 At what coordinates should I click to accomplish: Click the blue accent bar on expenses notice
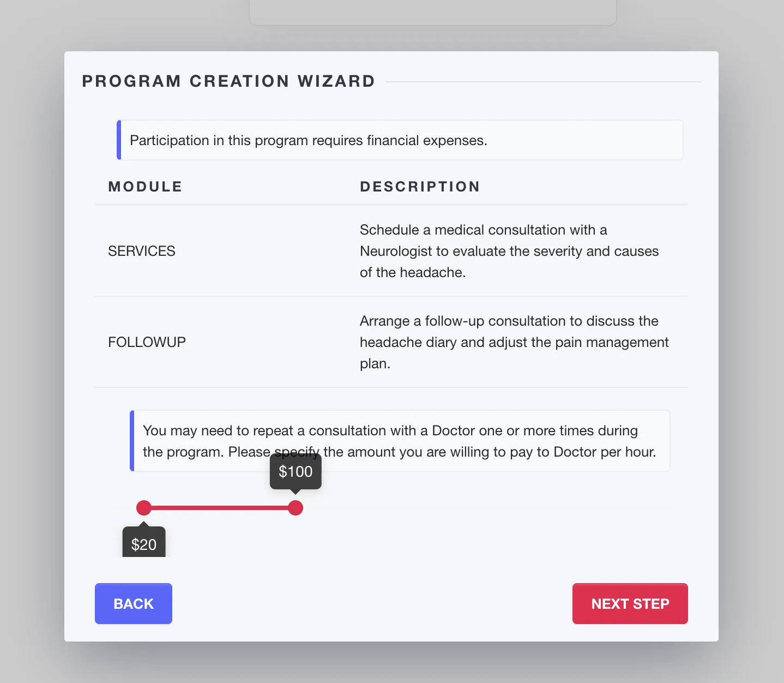click(x=119, y=140)
